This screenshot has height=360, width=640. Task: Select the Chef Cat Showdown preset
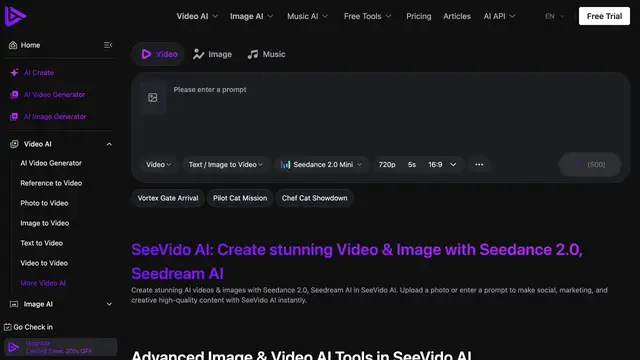pyautogui.click(x=314, y=198)
